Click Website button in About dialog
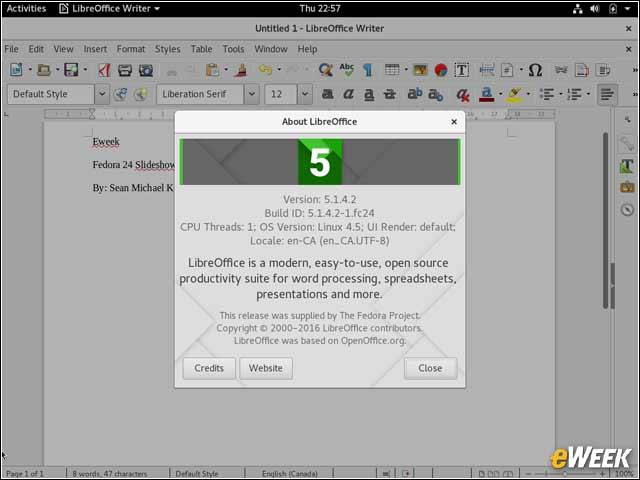The width and height of the screenshot is (640, 480). 266,368
